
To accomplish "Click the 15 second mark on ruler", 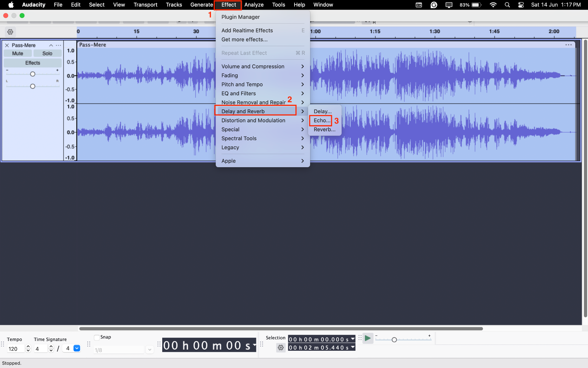I will coord(136,31).
